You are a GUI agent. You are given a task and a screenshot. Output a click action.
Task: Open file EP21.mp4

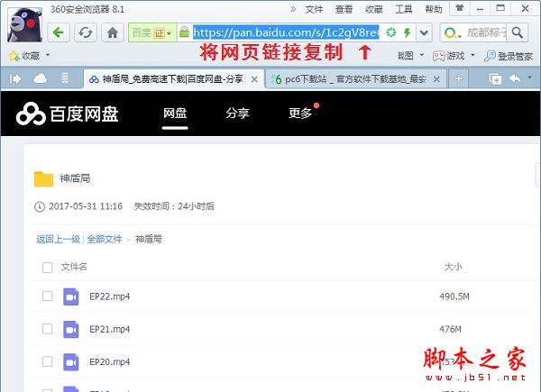click(x=110, y=329)
